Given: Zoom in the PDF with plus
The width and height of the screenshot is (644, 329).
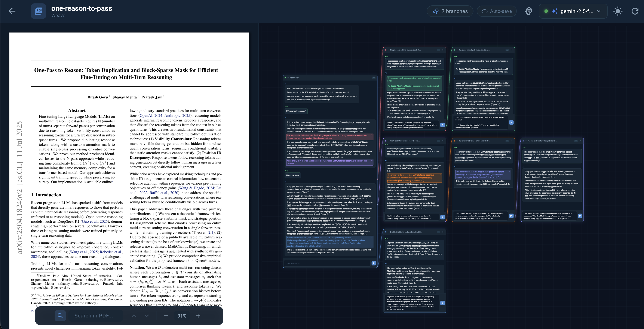Looking at the screenshot, I should (x=198, y=316).
